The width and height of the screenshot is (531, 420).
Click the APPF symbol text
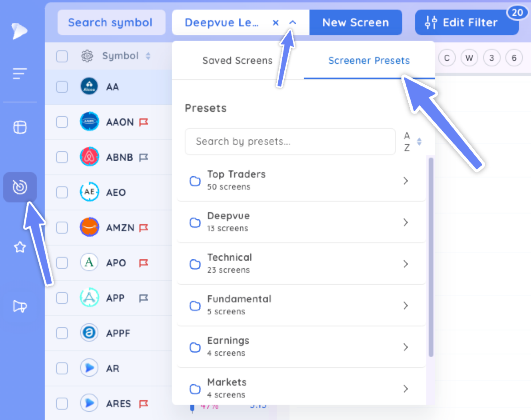tap(118, 333)
